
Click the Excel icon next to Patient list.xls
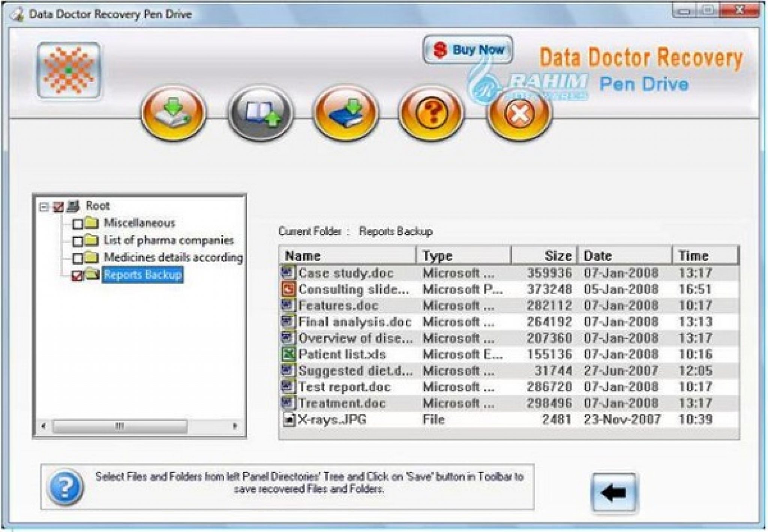288,354
